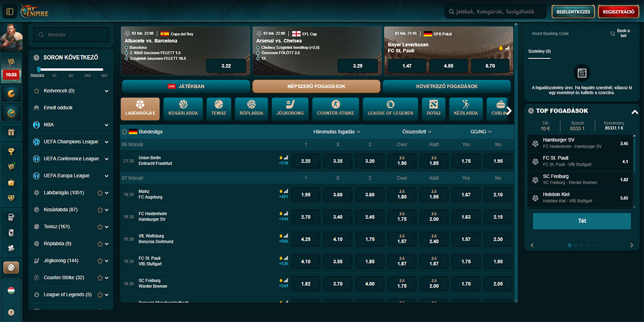Image resolution: width=644 pixels, height=322 pixels.
Task: Open the gift box promotions icon in sidebar
Action: [11, 132]
